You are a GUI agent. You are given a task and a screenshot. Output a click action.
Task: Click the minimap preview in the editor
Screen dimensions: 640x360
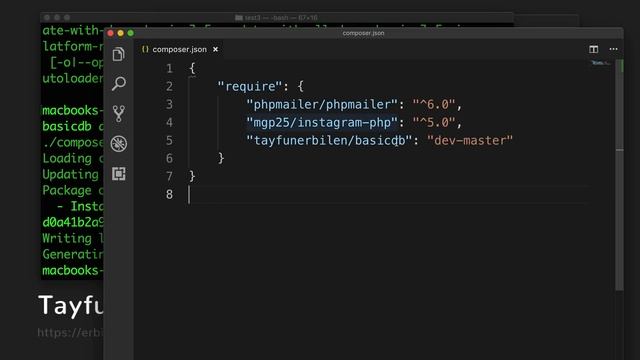601,64
